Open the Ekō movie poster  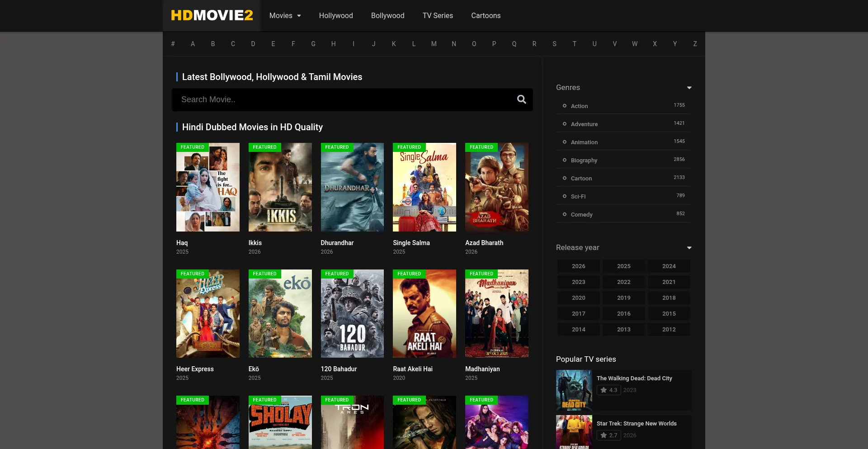click(280, 314)
